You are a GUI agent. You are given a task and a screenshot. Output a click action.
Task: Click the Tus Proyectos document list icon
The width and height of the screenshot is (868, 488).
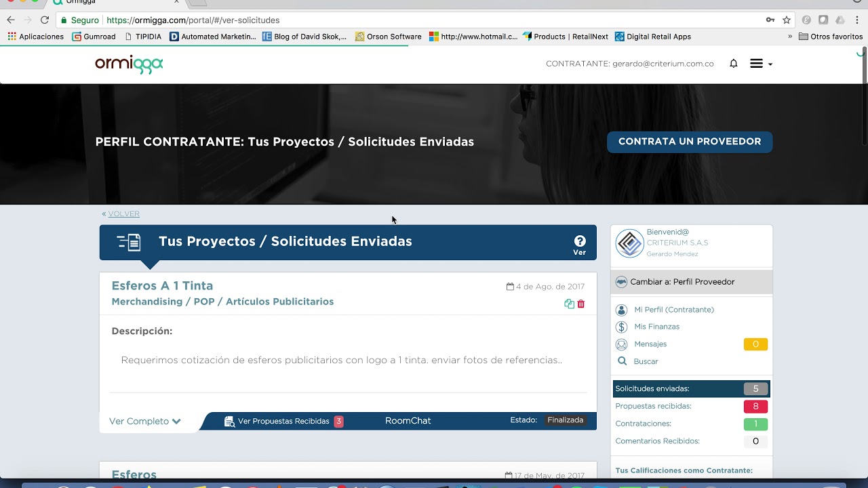(129, 242)
